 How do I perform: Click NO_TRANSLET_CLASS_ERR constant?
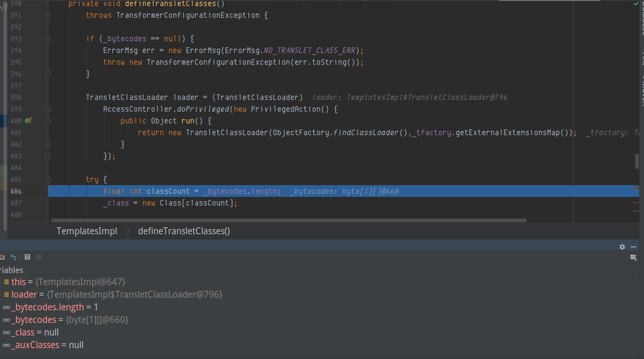[309, 50]
